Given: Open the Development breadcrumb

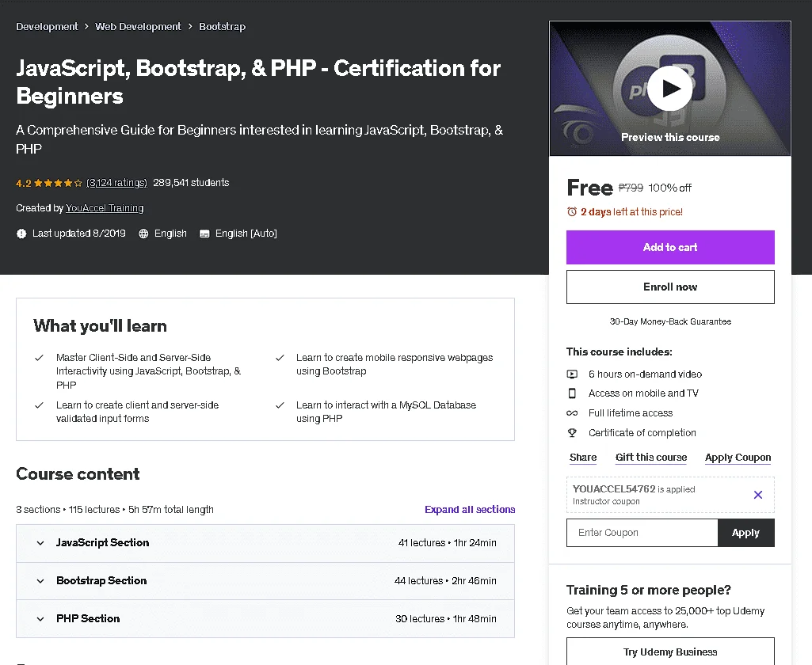Looking at the screenshot, I should [x=47, y=26].
